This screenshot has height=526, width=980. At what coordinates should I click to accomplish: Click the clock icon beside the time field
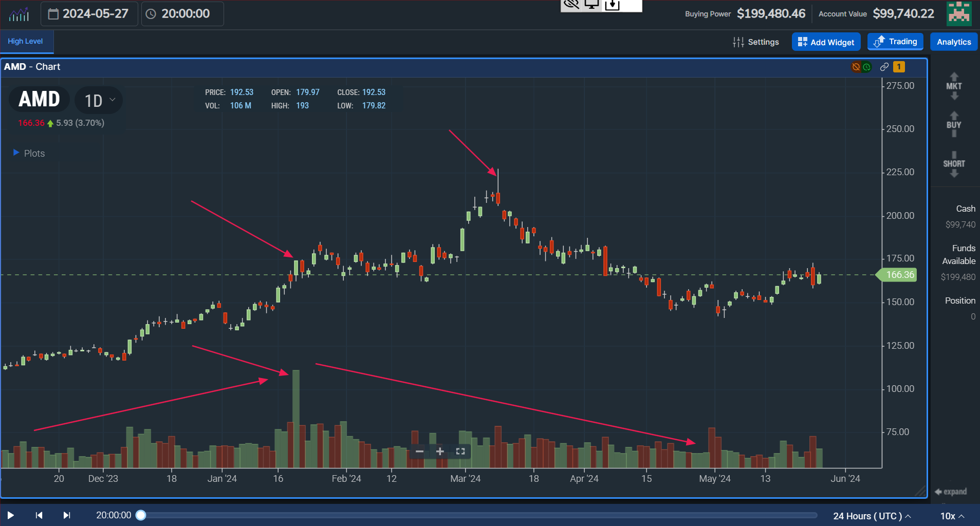(x=151, y=14)
